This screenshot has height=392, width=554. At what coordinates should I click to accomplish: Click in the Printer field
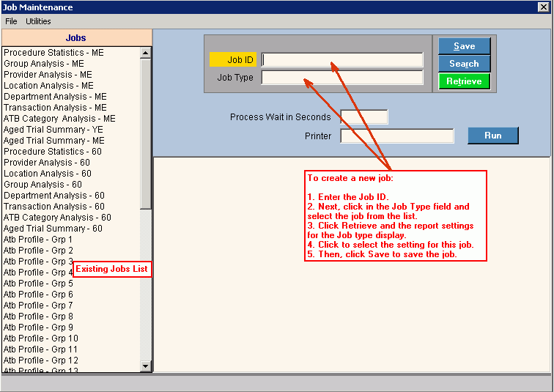396,136
